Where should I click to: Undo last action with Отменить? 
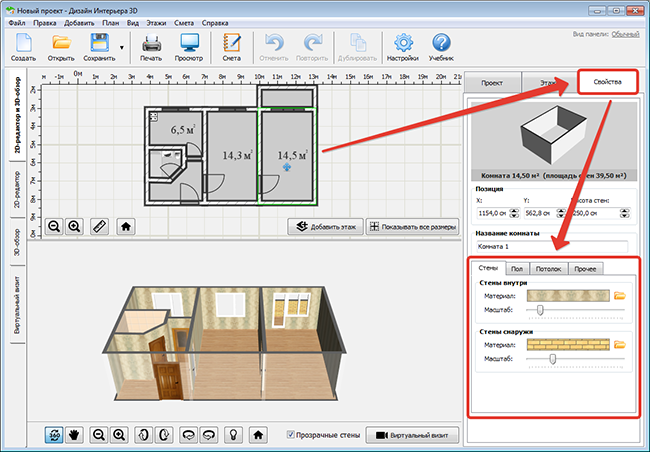pyautogui.click(x=274, y=47)
